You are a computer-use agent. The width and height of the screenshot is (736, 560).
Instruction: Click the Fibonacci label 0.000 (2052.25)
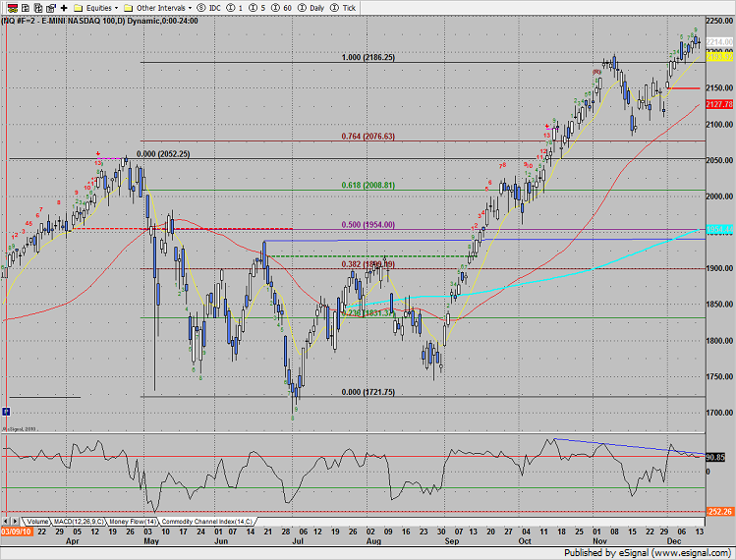[163, 154]
